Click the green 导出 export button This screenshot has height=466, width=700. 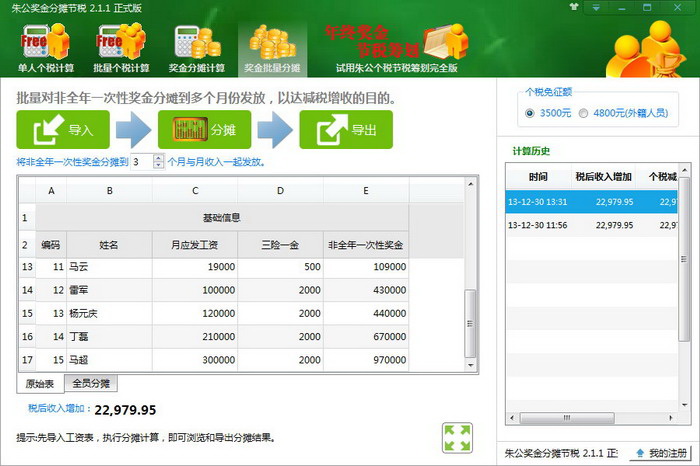pos(345,130)
